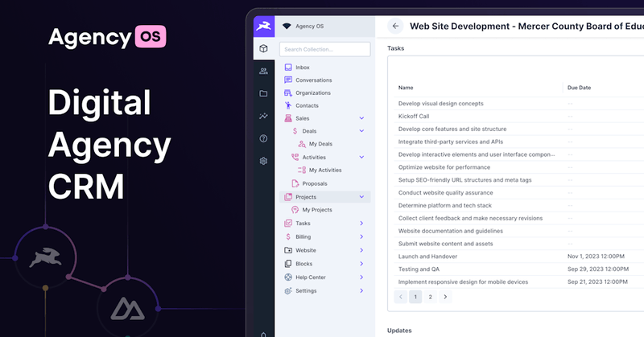Open the File Library folder icon
This screenshot has width=644, height=337.
tap(264, 93)
